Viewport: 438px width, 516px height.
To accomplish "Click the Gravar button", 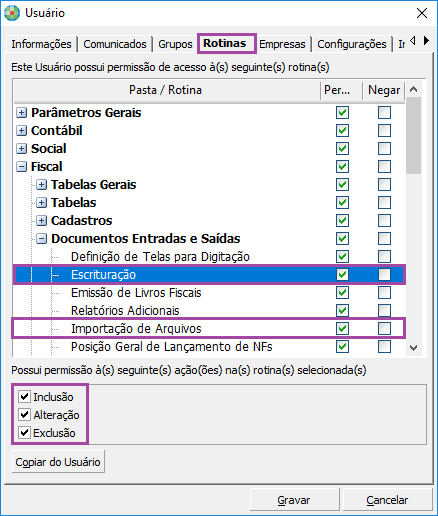I will pos(294,500).
